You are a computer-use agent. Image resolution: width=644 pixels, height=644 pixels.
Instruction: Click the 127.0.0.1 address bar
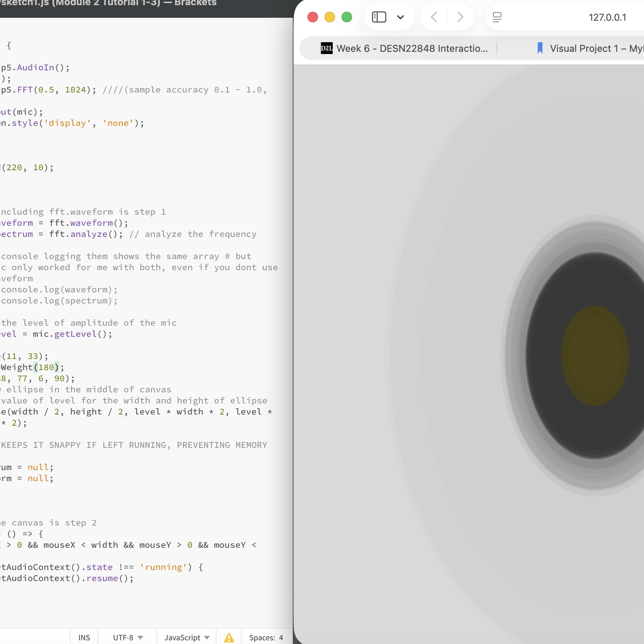[607, 17]
